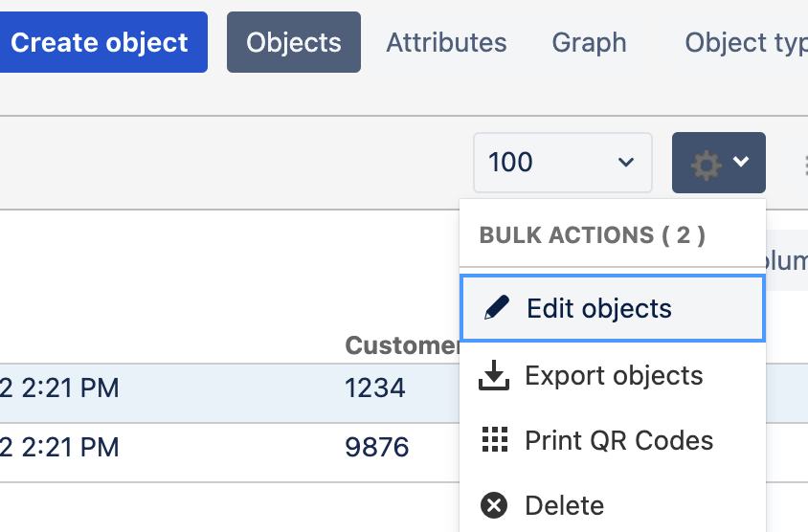This screenshot has height=532, width=808.
Task: Open the 100 page-size dropdown
Action: point(562,163)
